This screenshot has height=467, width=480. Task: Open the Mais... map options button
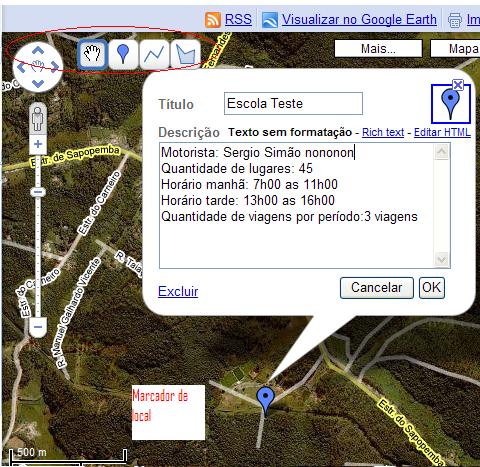click(x=378, y=49)
